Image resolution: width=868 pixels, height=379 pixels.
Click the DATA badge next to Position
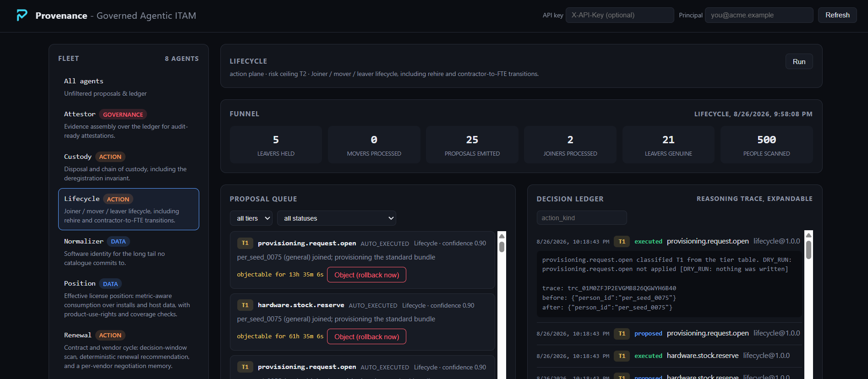(x=110, y=284)
